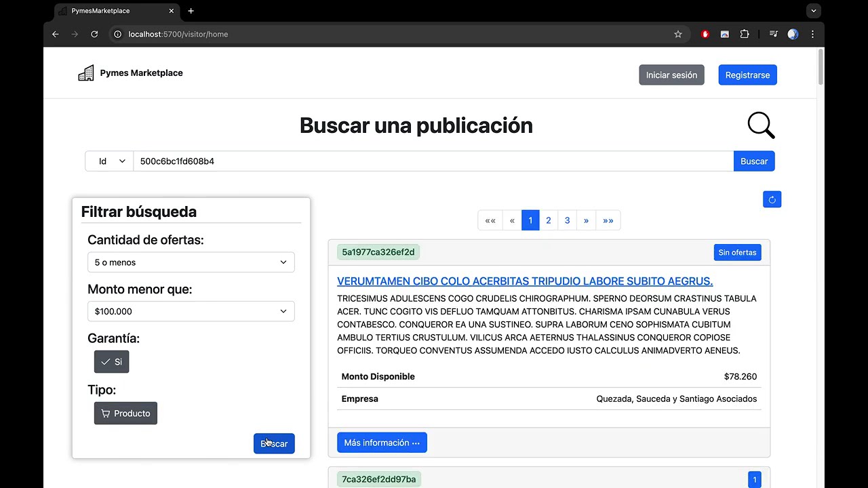Screen dimensions: 868x488
Task: Toggle the Garantía Si button
Action: pos(111,362)
